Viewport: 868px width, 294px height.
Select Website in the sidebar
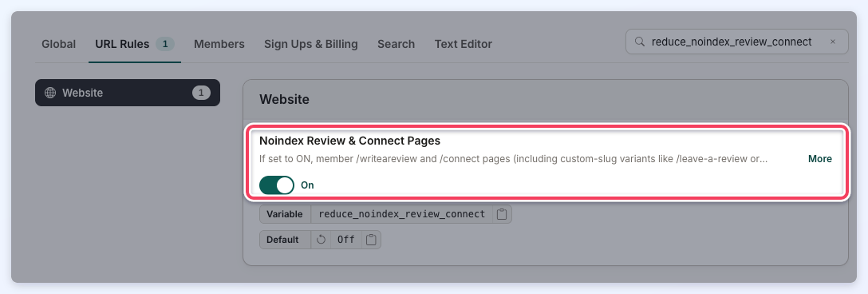pyautogui.click(x=128, y=93)
